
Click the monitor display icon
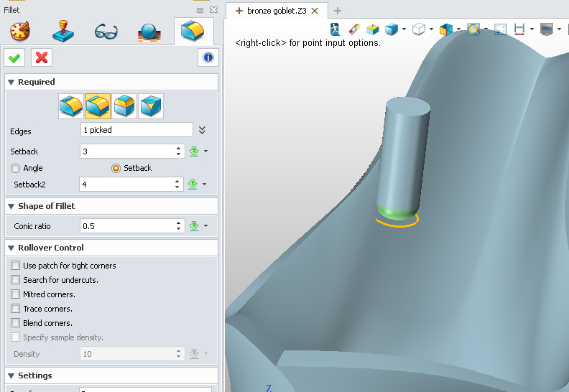547,29
